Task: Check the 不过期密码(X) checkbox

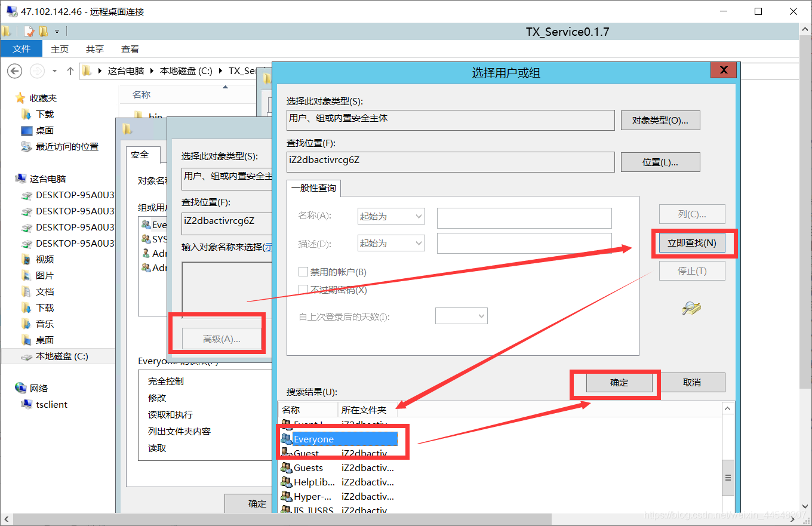Action: tap(303, 290)
